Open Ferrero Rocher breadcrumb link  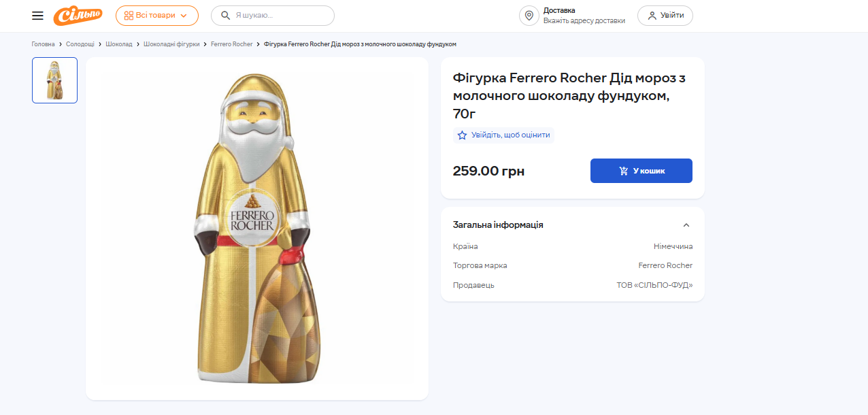tap(231, 44)
